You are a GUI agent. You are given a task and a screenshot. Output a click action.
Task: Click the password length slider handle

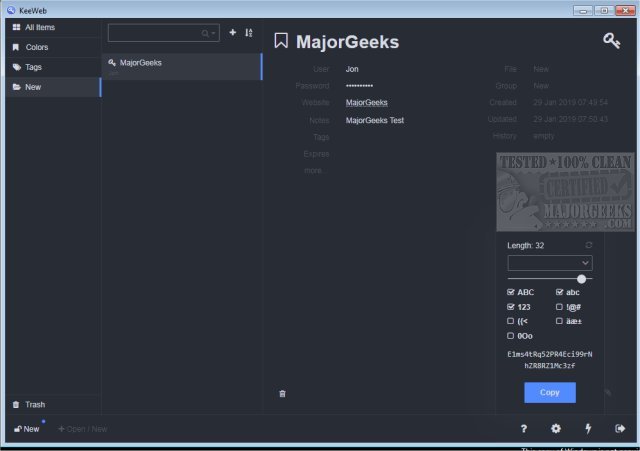(581, 279)
